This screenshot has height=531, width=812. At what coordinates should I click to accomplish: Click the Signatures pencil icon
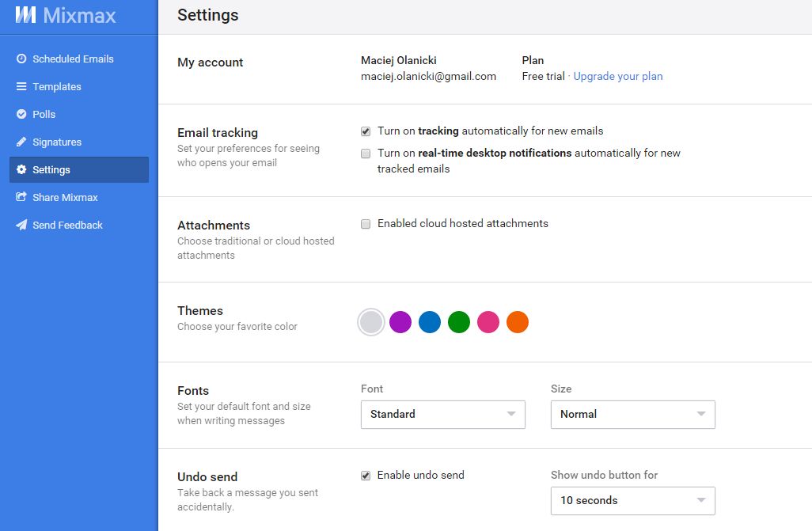click(21, 142)
